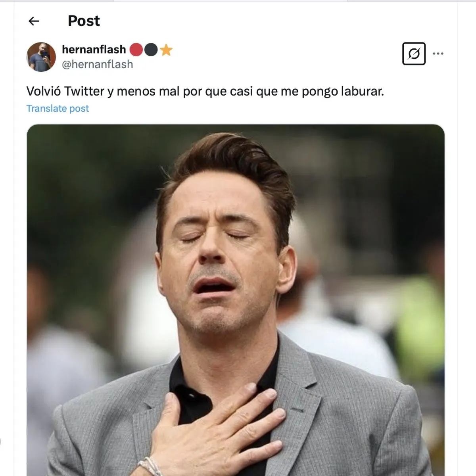Click the man's closed eyes in the photo
The height and width of the screenshot is (476, 476).
tap(214, 237)
